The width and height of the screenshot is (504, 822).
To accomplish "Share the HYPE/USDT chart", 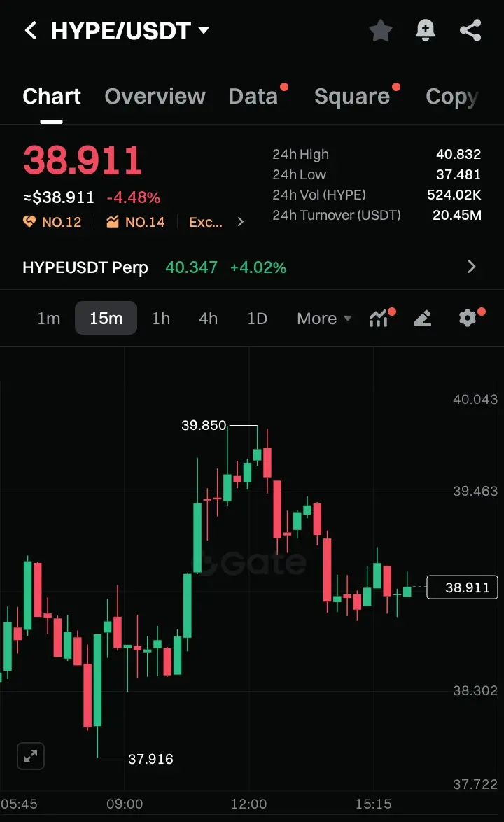I will pyautogui.click(x=470, y=30).
